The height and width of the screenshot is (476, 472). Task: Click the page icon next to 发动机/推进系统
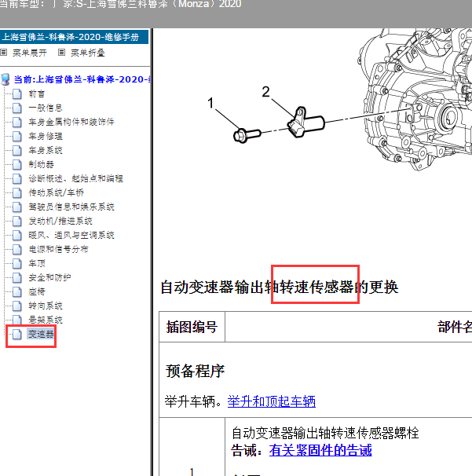(x=17, y=221)
